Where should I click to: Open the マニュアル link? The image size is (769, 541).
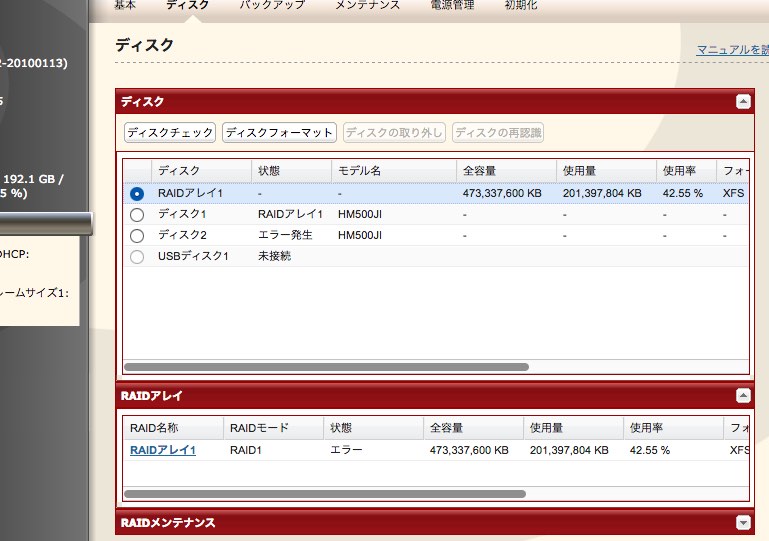click(x=732, y=50)
